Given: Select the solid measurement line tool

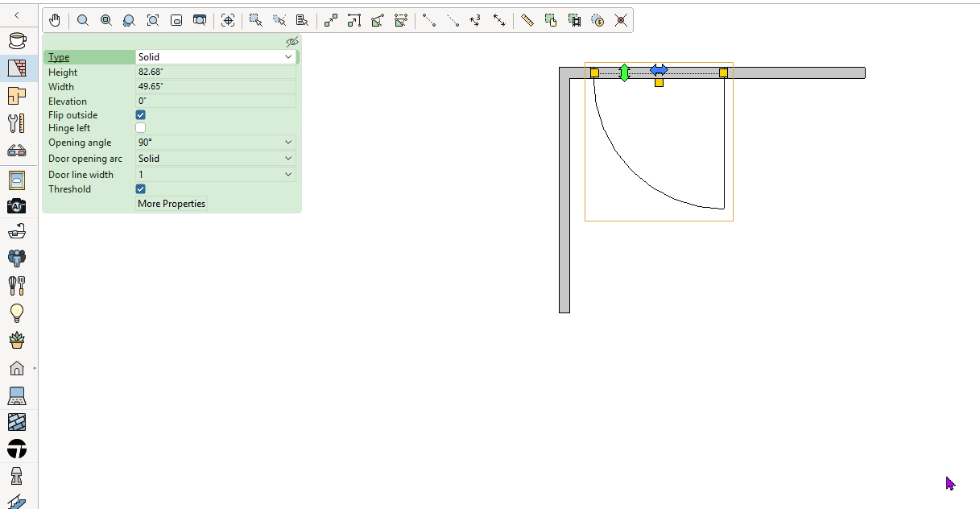Looking at the screenshot, I should [x=429, y=20].
